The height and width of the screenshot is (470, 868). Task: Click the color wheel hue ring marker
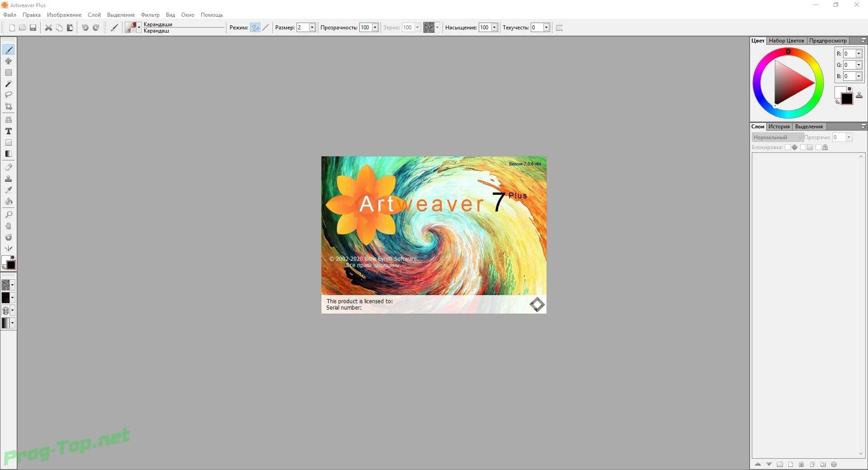point(788,52)
